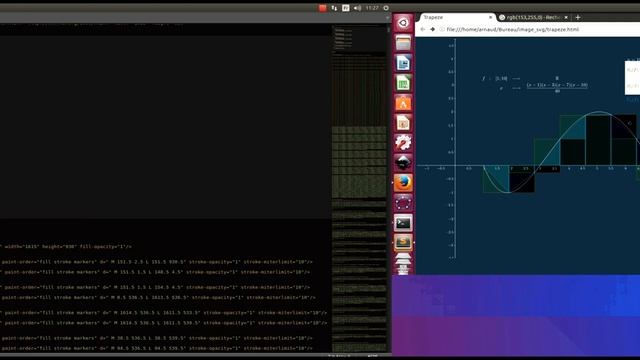Click the network connection indicator

334,8
